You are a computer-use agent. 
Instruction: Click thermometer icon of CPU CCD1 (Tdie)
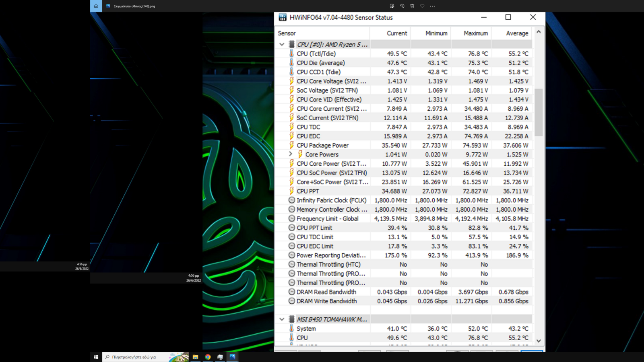(x=291, y=72)
